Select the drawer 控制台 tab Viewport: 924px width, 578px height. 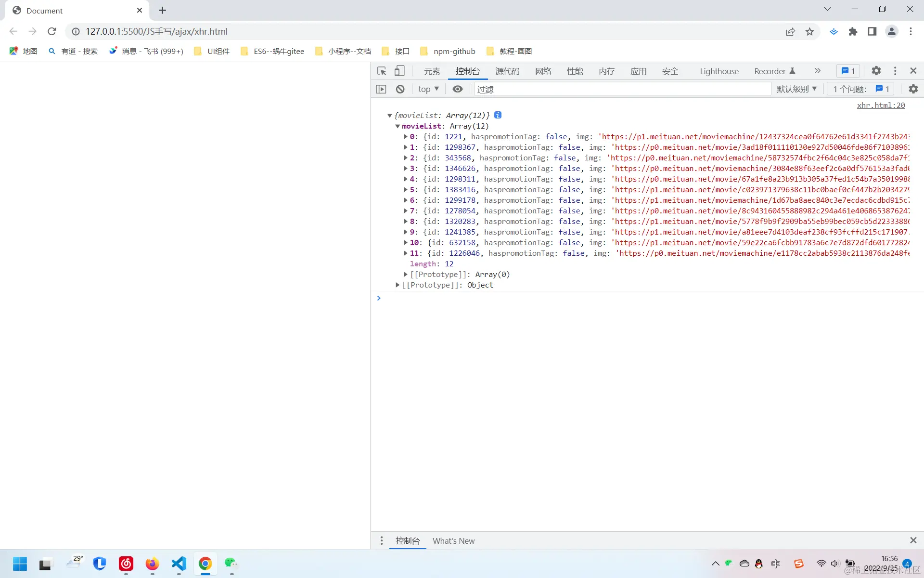pos(408,541)
